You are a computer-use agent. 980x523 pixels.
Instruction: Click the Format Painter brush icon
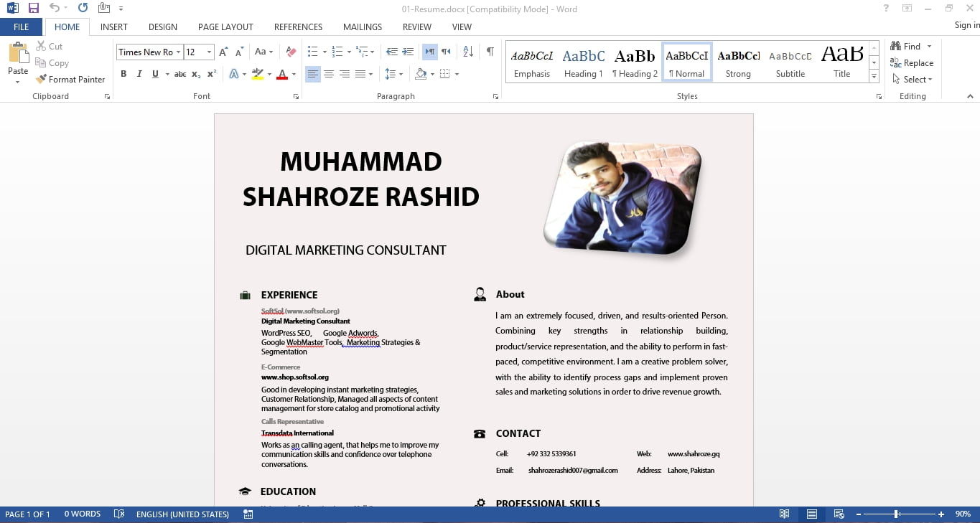[x=41, y=80]
